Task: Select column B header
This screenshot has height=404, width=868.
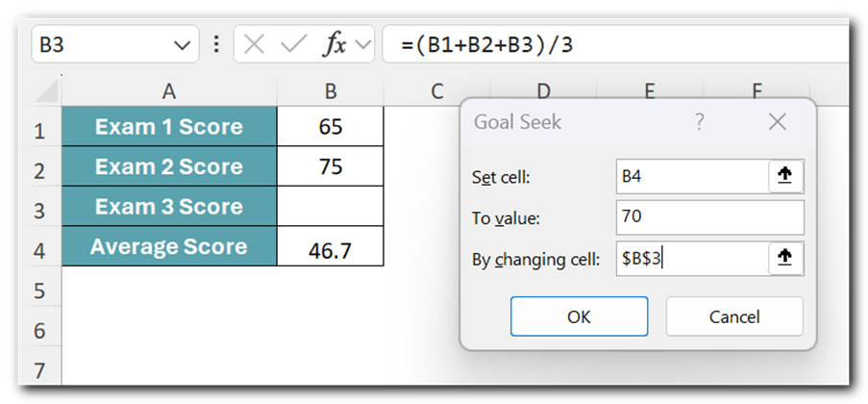Action: point(331,92)
